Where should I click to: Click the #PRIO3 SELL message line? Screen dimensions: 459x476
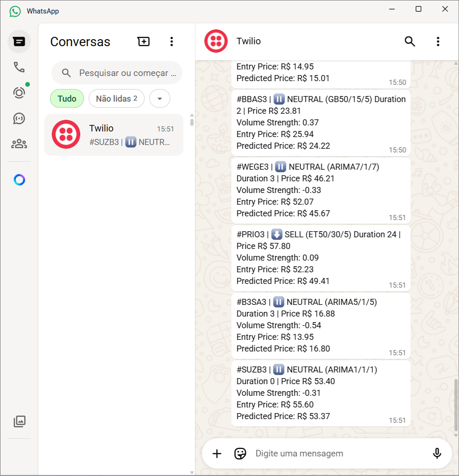(319, 235)
